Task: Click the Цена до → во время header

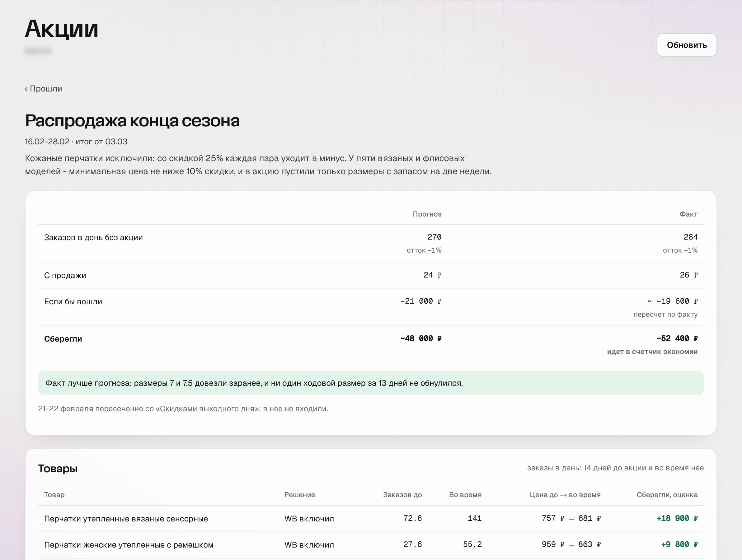Action: tap(565, 495)
